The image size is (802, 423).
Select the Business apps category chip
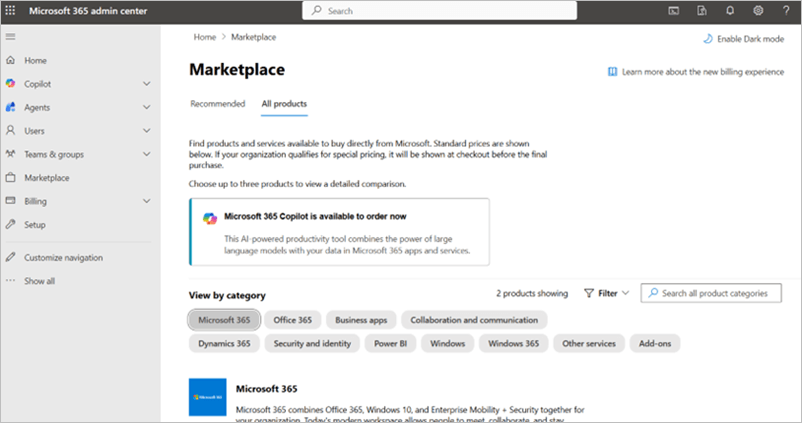pyautogui.click(x=361, y=320)
